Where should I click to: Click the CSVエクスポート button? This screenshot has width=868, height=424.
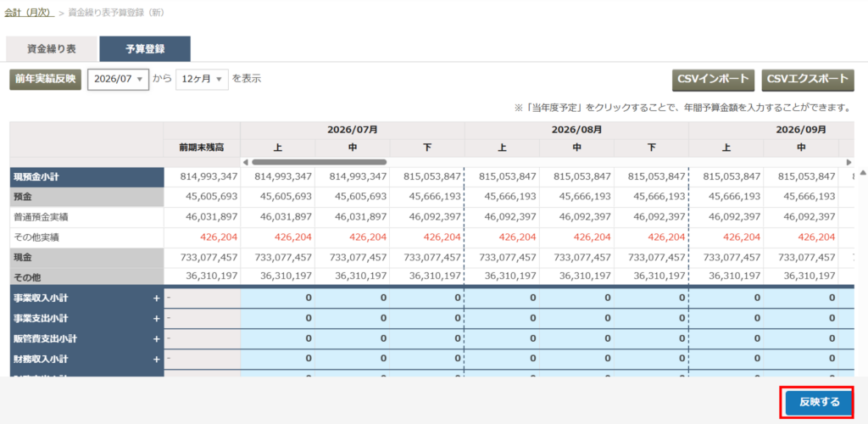[808, 79]
